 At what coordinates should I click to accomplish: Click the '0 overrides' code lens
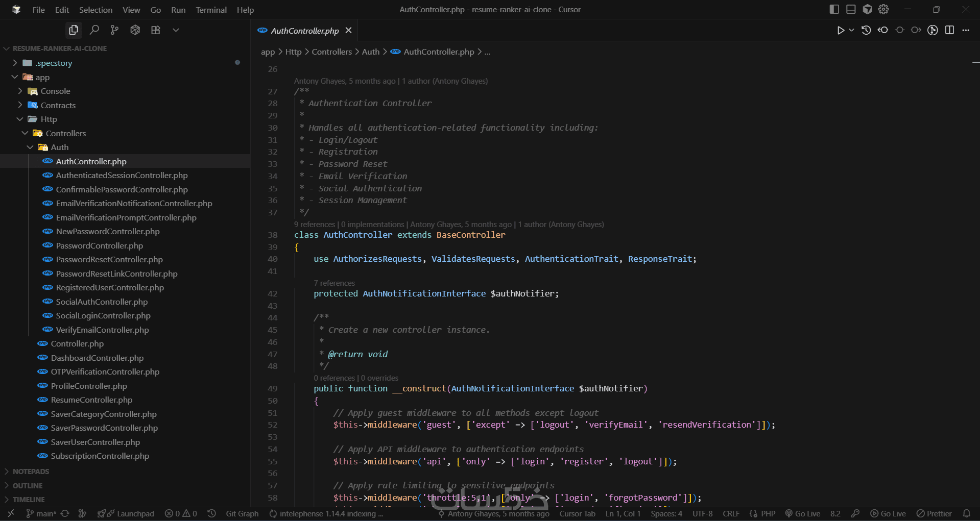(x=379, y=378)
